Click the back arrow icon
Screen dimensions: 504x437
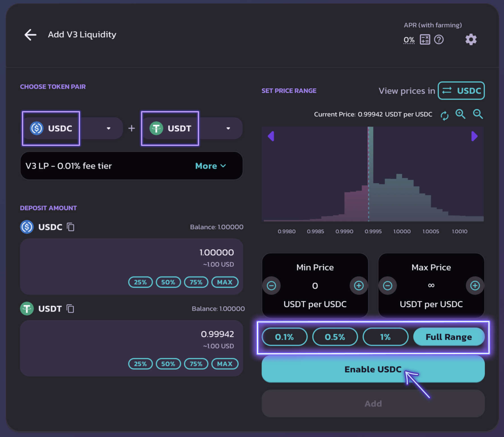point(31,35)
